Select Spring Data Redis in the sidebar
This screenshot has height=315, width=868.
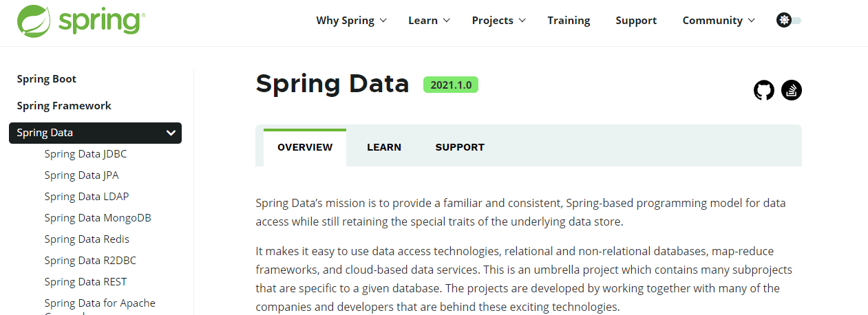click(x=87, y=239)
